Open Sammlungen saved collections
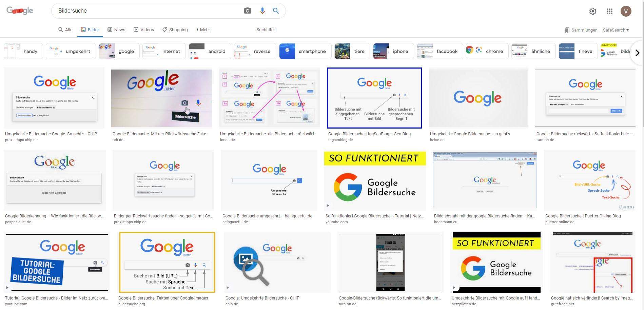 (x=581, y=30)
